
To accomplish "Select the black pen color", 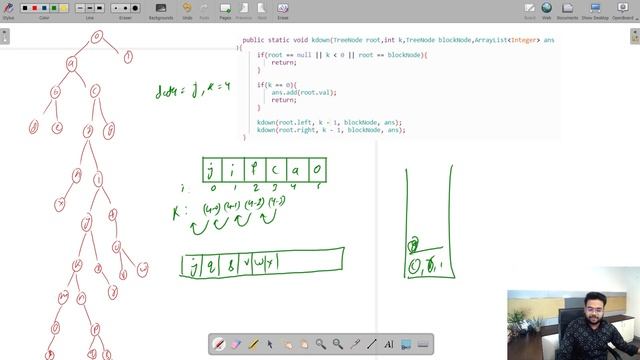I will pyautogui.click(x=25, y=8).
